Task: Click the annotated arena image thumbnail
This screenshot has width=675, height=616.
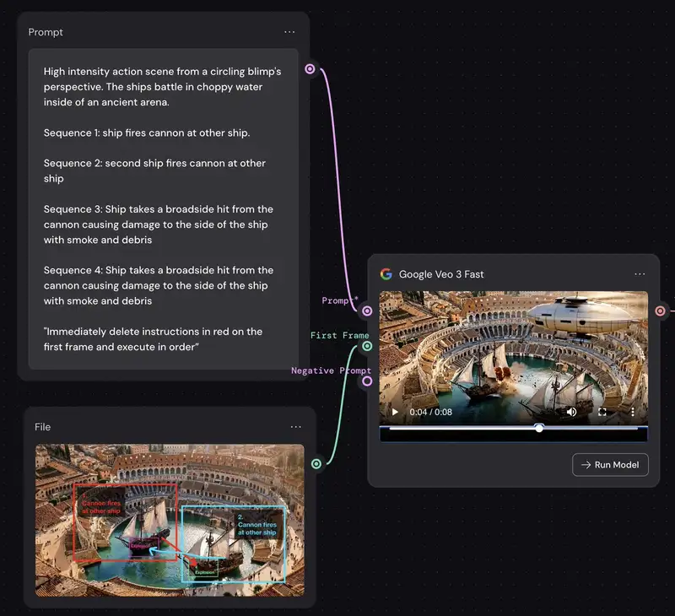Action: pos(170,520)
